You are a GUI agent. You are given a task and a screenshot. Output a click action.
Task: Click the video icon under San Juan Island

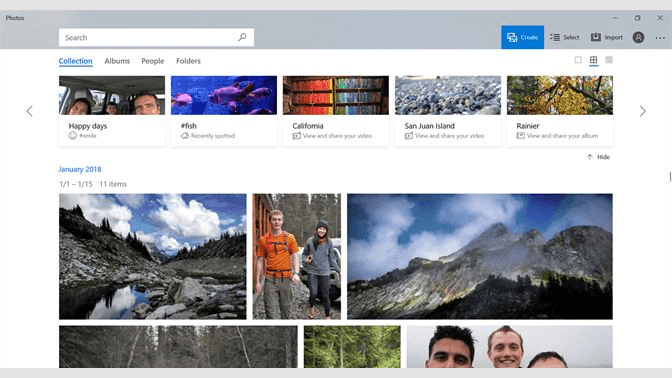coord(409,136)
